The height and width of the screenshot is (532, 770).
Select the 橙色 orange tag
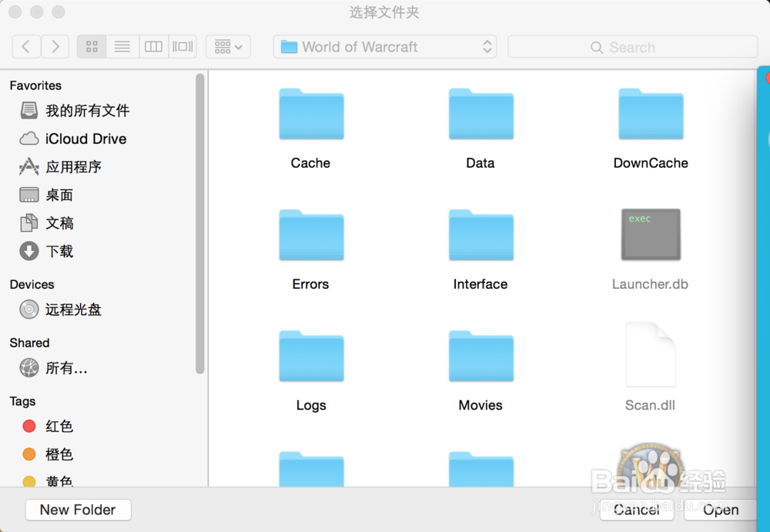[x=48, y=454]
